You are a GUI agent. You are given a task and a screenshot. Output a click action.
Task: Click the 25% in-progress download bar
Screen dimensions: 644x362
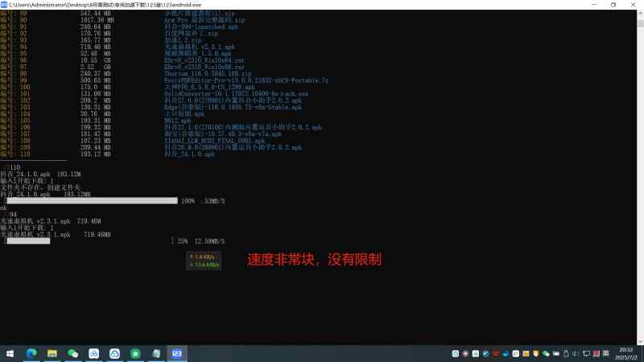coord(89,241)
